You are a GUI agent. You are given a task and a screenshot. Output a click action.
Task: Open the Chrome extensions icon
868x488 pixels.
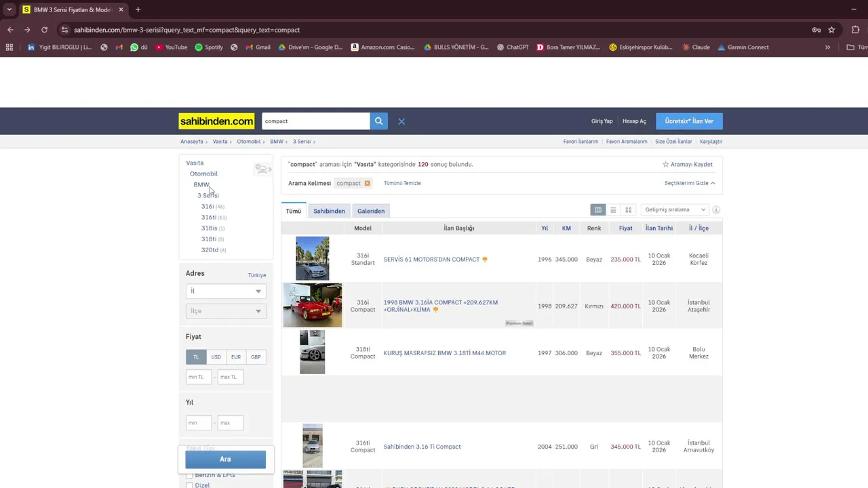tap(855, 30)
